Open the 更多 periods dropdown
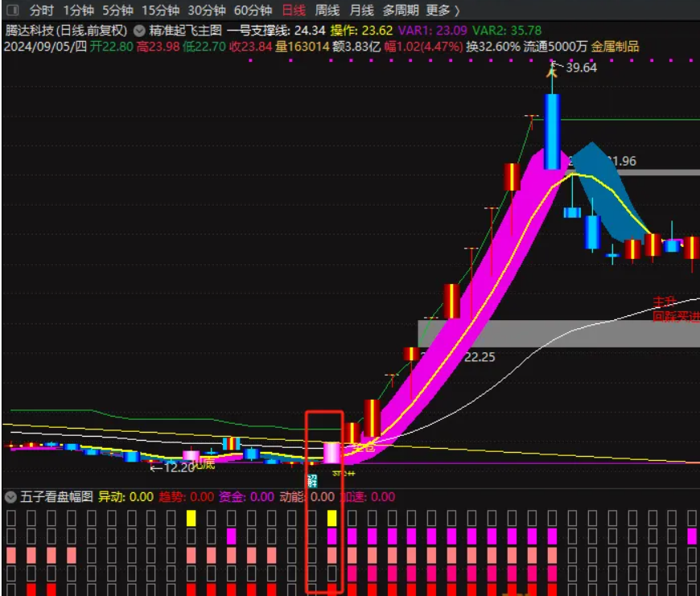 tap(443, 10)
